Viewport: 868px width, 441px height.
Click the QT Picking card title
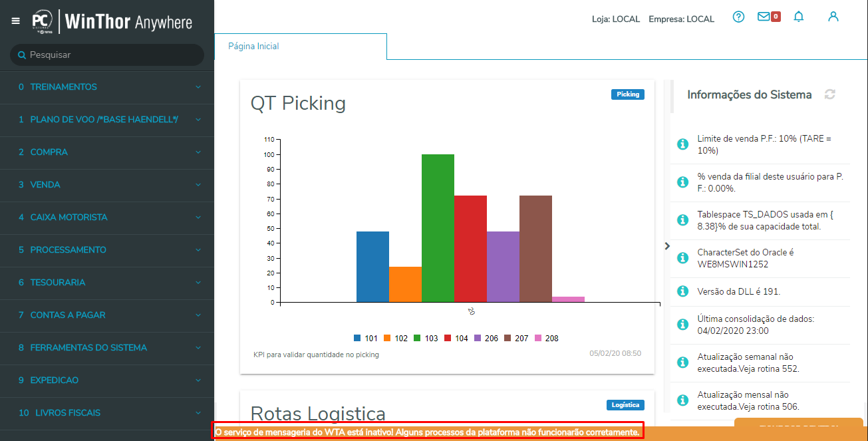[298, 103]
